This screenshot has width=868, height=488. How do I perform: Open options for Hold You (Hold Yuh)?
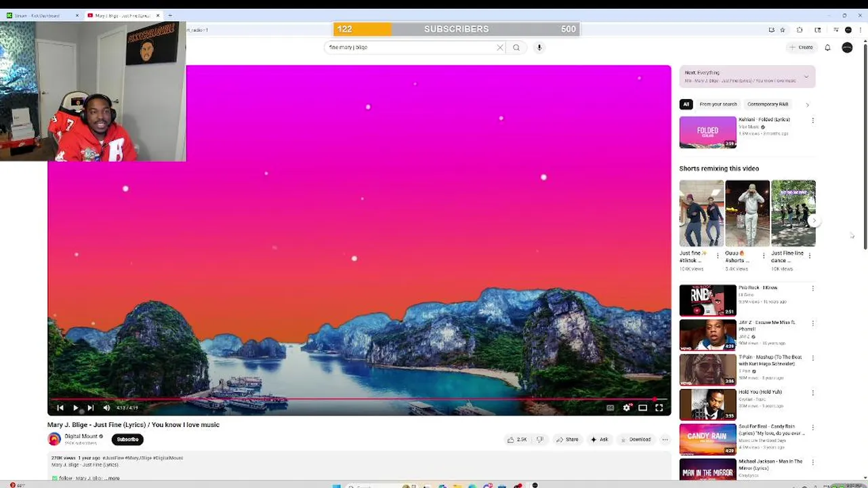pos(812,392)
